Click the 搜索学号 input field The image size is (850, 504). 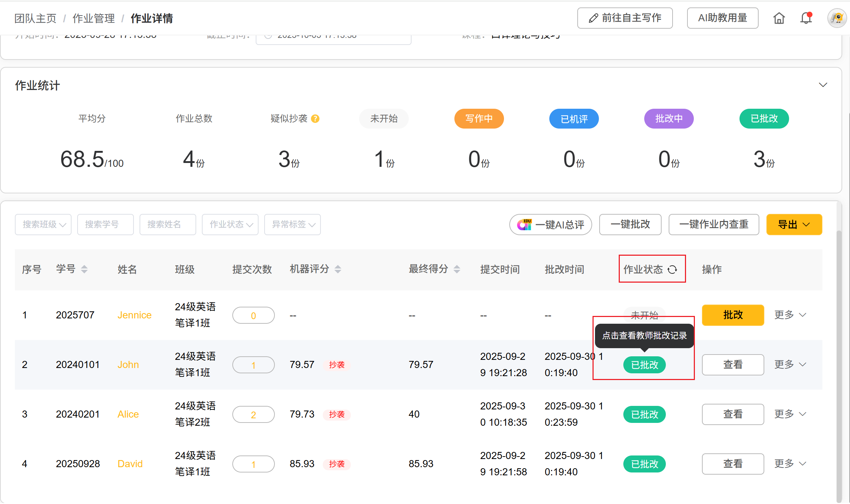(106, 225)
